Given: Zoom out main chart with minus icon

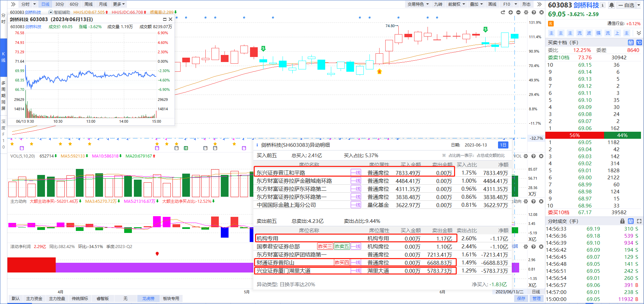Looking at the screenshot, I should point(518,12).
